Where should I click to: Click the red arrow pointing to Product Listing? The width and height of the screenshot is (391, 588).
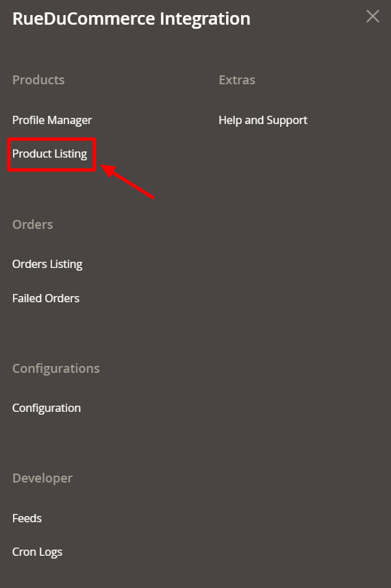tap(127, 181)
